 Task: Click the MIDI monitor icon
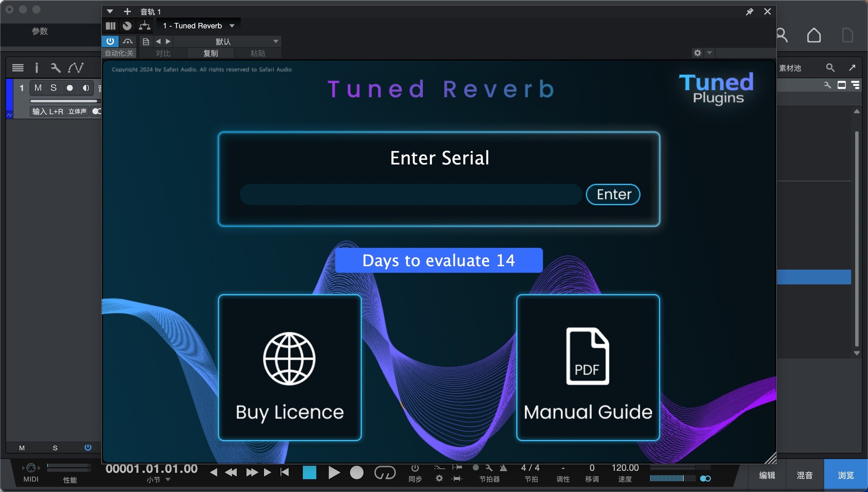click(31, 468)
